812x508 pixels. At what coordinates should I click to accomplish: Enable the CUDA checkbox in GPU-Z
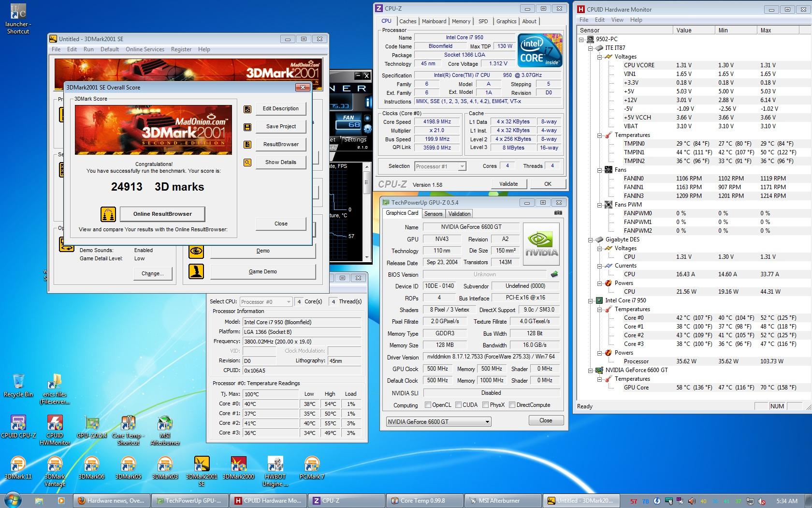458,405
